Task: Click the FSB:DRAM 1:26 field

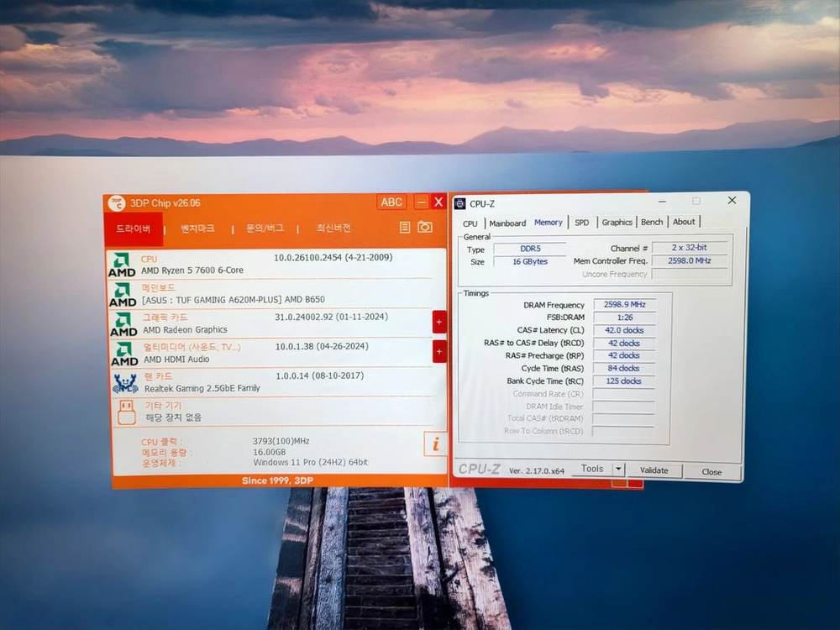Action: pos(624,318)
